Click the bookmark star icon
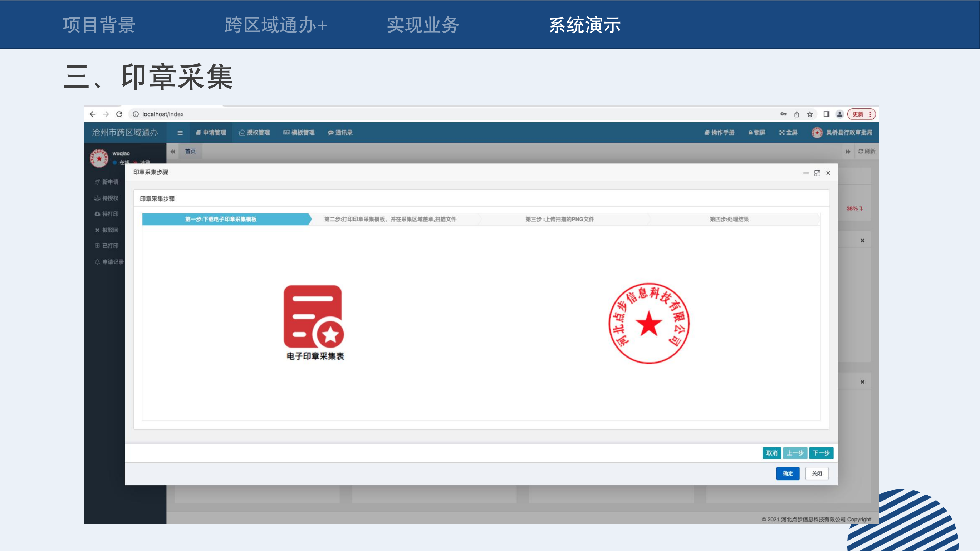The width and height of the screenshot is (980, 551). point(810,114)
